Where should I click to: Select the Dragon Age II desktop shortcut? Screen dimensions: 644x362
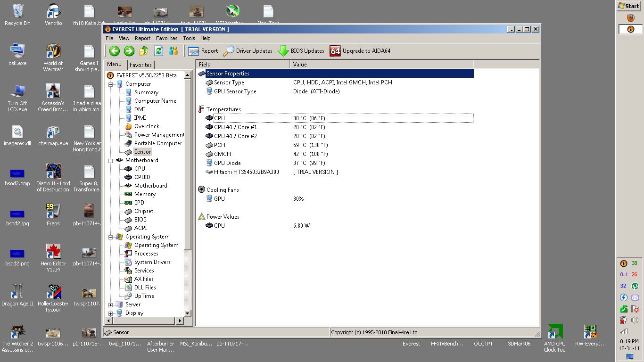(17, 295)
